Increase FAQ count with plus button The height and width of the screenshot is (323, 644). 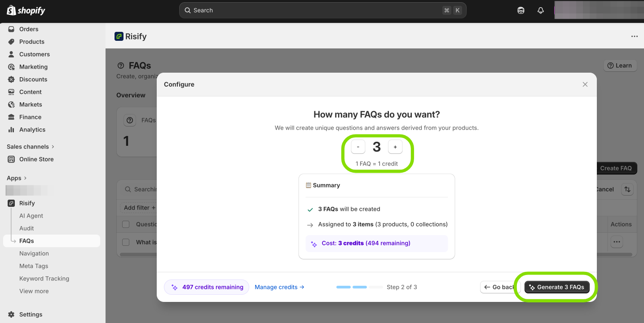click(x=395, y=147)
